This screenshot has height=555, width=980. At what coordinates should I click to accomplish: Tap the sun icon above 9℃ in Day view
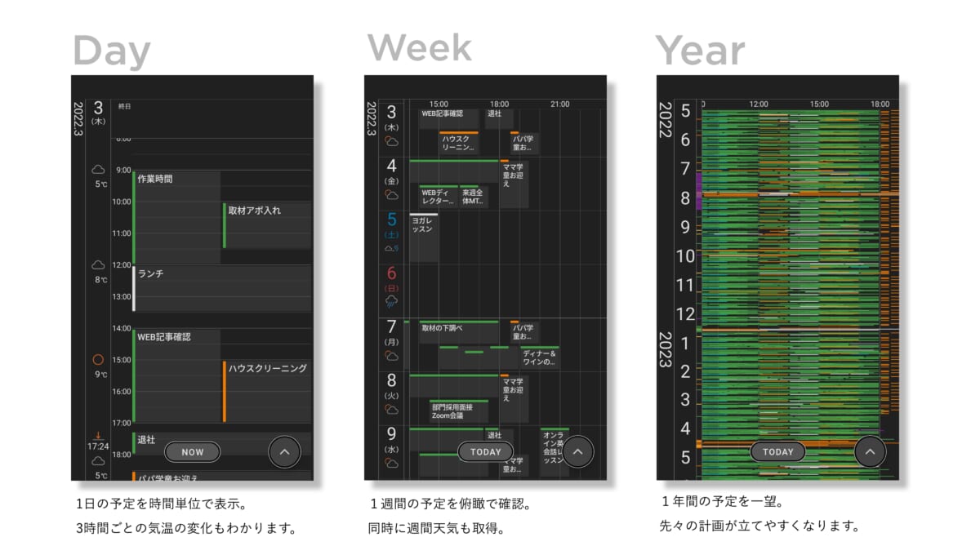(x=99, y=359)
